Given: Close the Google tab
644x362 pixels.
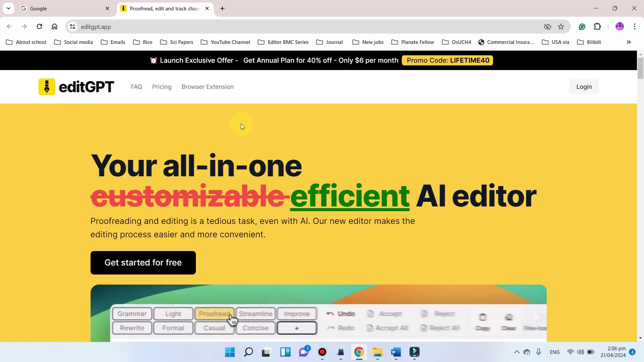Looking at the screenshot, I should [107, 8].
